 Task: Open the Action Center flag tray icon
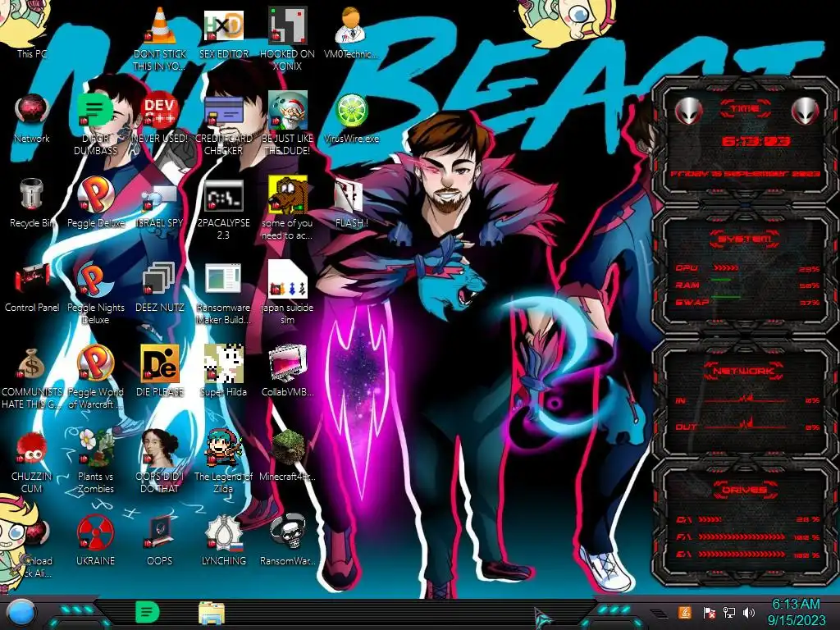[x=709, y=613]
